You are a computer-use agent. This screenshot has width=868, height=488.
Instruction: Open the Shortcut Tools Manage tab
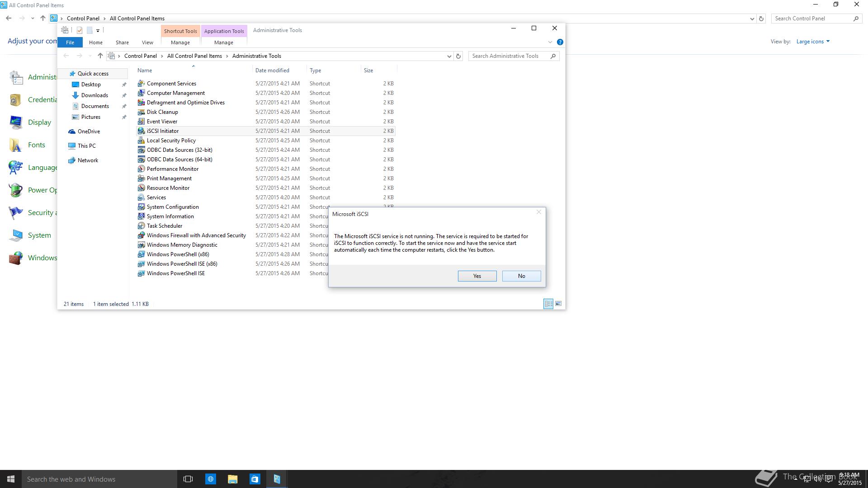click(x=180, y=42)
